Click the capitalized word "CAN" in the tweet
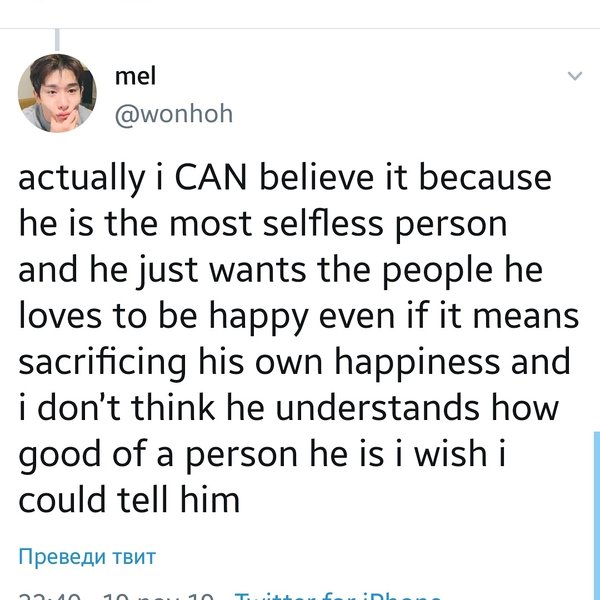The width and height of the screenshot is (600, 600). (213, 178)
